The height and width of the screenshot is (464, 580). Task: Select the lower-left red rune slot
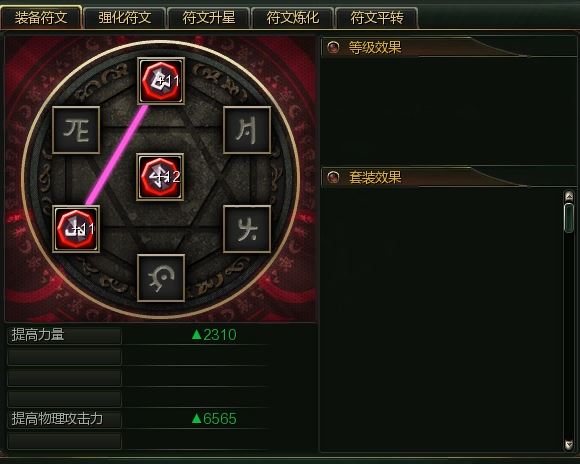76,229
